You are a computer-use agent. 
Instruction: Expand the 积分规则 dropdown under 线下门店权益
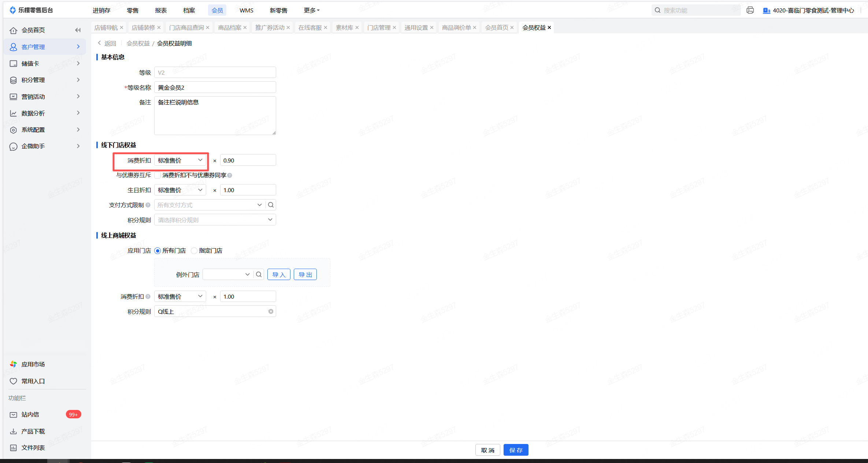[x=215, y=220]
